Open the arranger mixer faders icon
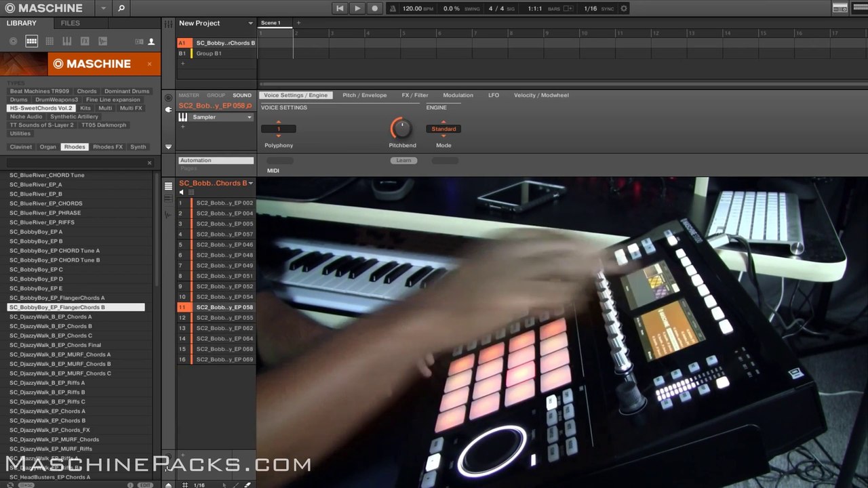The width and height of the screenshot is (868, 488). pyautogui.click(x=168, y=24)
